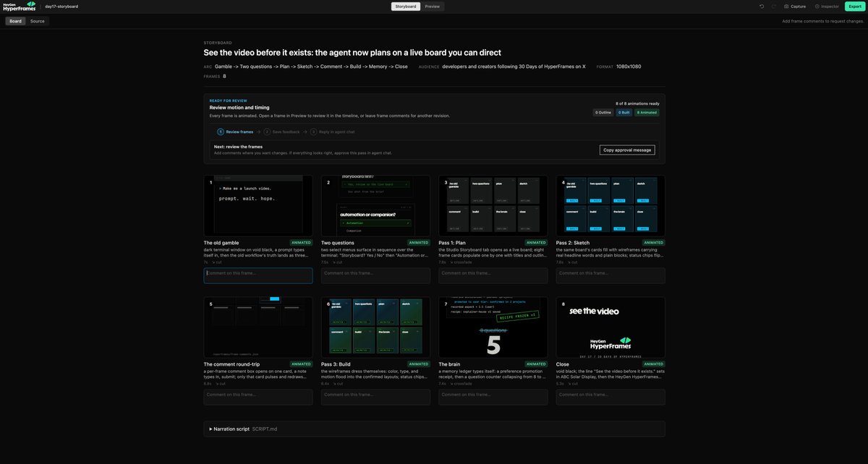This screenshot has height=464, width=868.
Task: Click Copy approval message button
Action: pos(627,150)
